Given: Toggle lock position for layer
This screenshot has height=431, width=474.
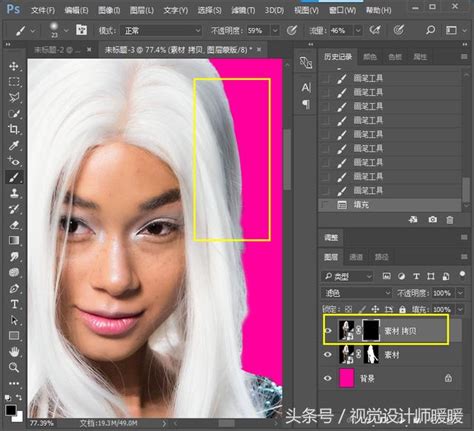Looking at the screenshot, I should [375, 309].
